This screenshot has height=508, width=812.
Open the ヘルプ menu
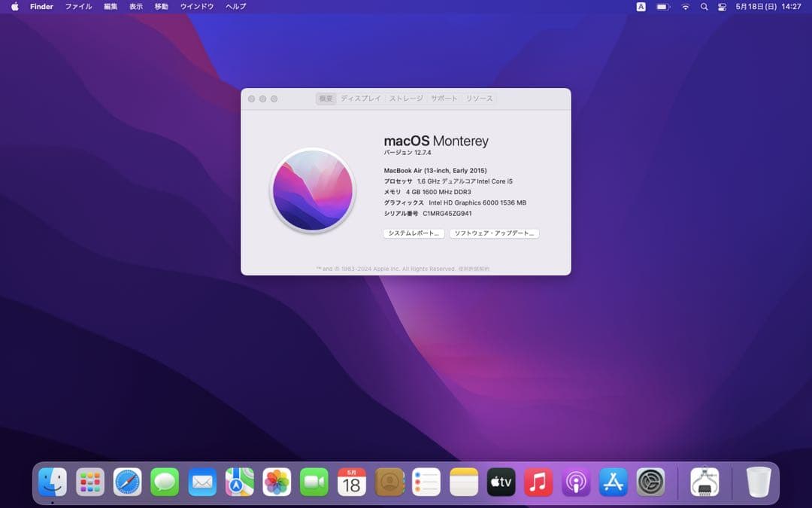[x=235, y=7]
